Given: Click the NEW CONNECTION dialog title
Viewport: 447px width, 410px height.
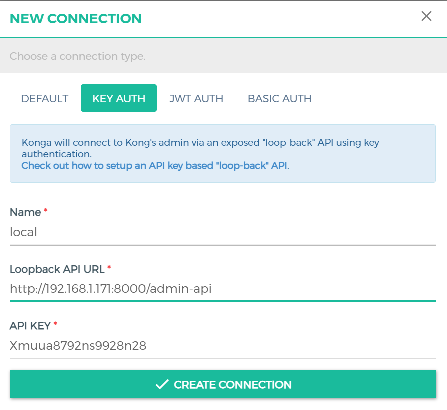Looking at the screenshot, I should pos(76,19).
